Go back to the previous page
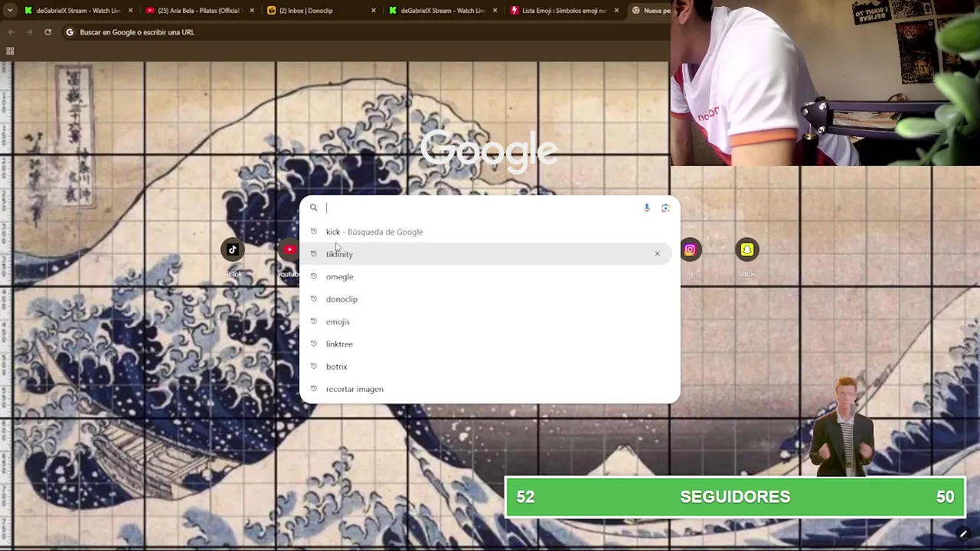The height and width of the screenshot is (551, 980). 11,32
